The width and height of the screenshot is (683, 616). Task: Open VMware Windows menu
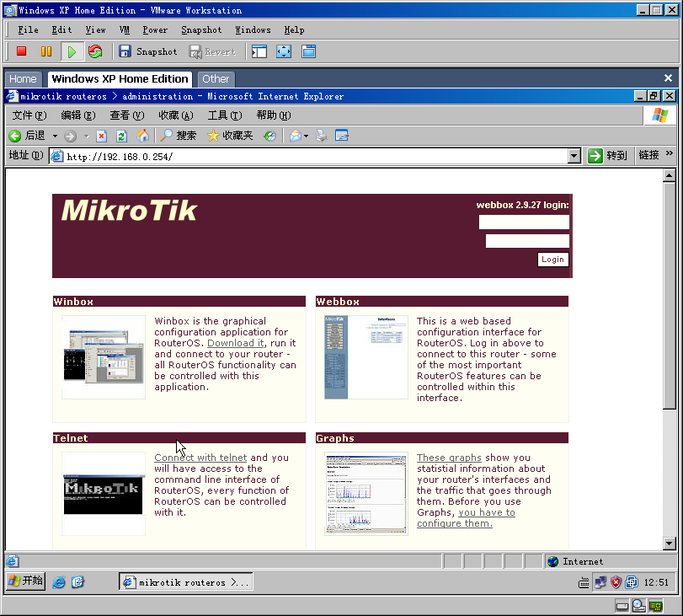pyautogui.click(x=253, y=29)
